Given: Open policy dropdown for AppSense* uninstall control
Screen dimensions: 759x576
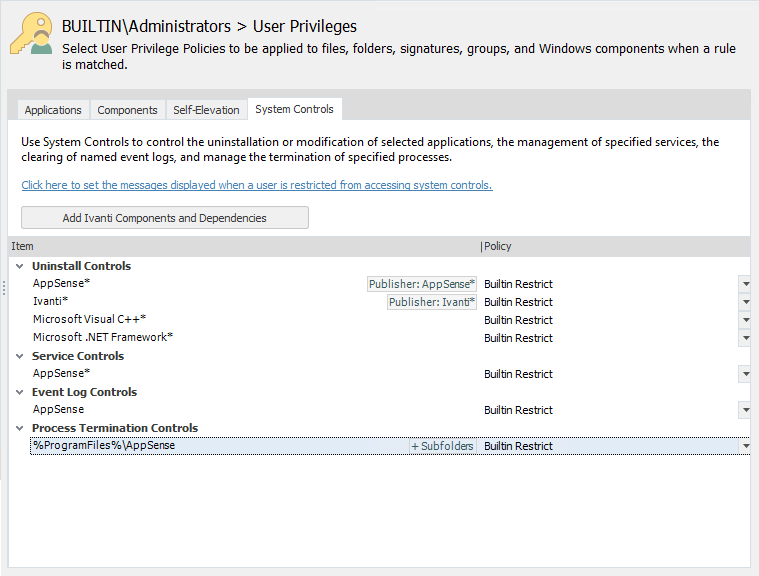Looking at the screenshot, I should 745,284.
